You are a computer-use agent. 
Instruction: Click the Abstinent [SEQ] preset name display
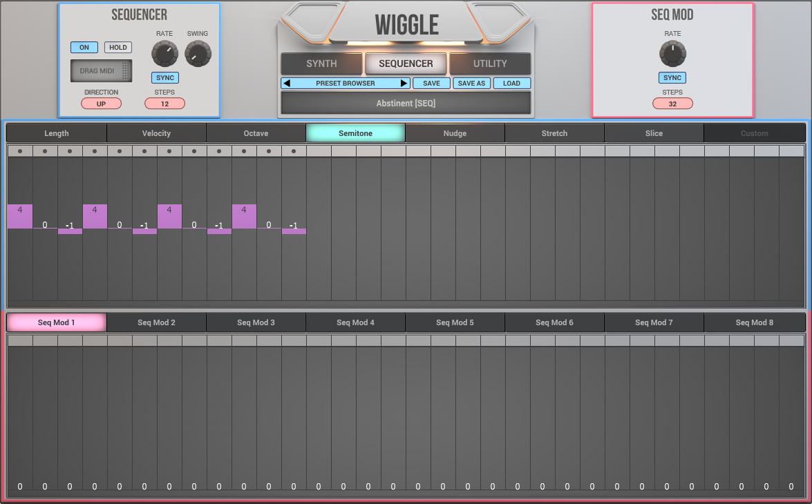click(x=406, y=103)
